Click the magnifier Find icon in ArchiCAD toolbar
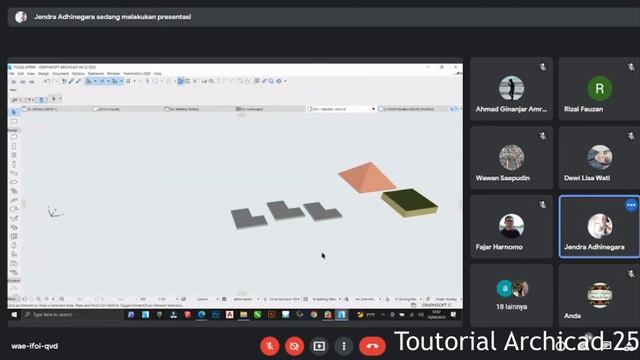 click(x=211, y=81)
